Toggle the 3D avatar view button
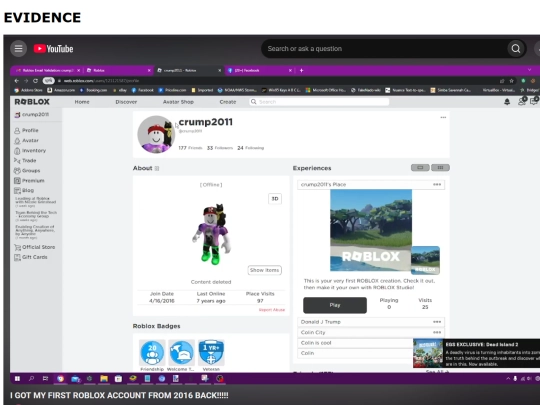Image resolution: width=540 pixels, height=405 pixels. tap(275, 199)
